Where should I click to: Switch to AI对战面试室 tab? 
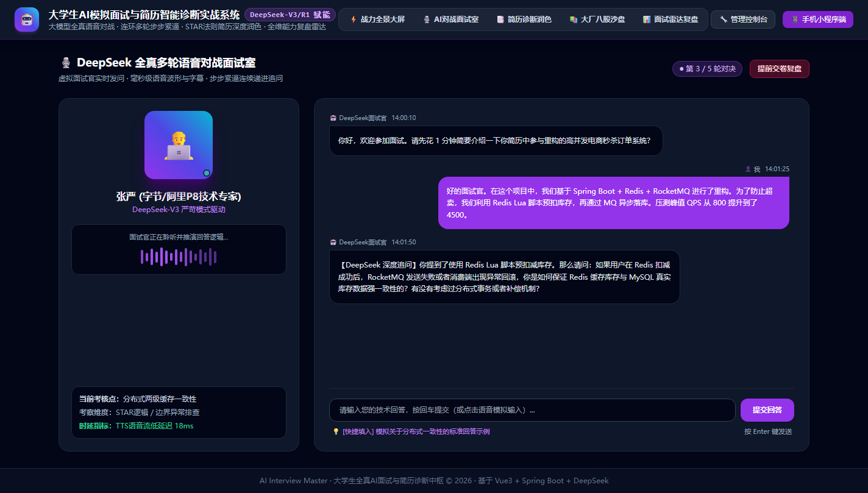pyautogui.click(x=450, y=20)
